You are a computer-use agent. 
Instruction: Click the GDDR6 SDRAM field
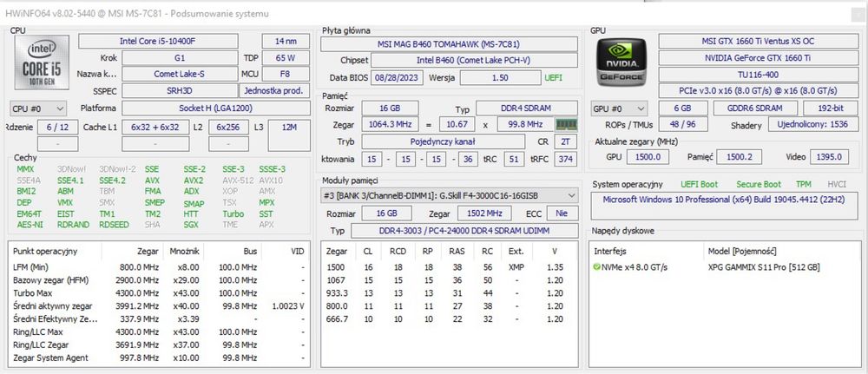(x=755, y=108)
